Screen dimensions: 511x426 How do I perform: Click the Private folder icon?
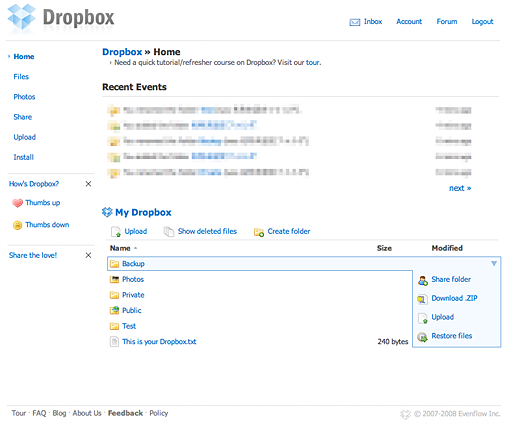click(114, 295)
